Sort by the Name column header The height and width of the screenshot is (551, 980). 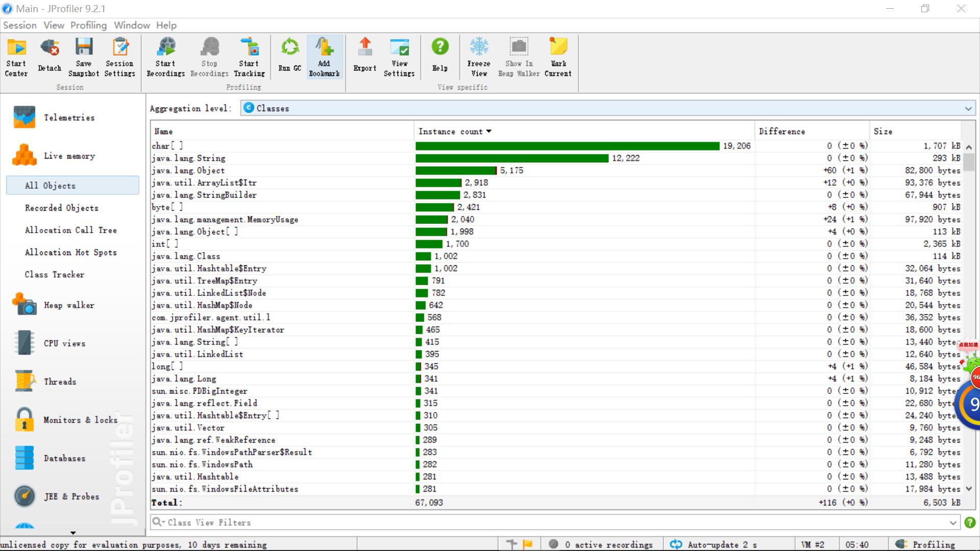pyautogui.click(x=282, y=131)
